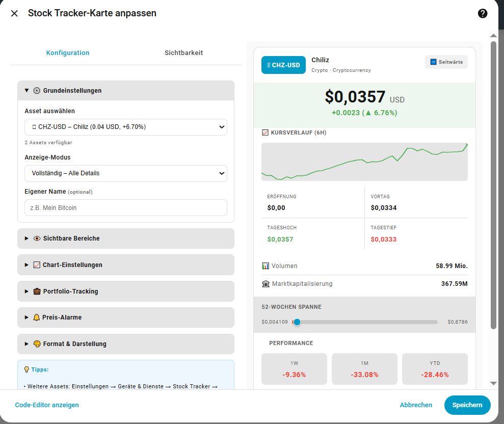This screenshot has width=504, height=424.
Task: Click the bank icon next to Marktkapitalisierung
Action: 266,284
